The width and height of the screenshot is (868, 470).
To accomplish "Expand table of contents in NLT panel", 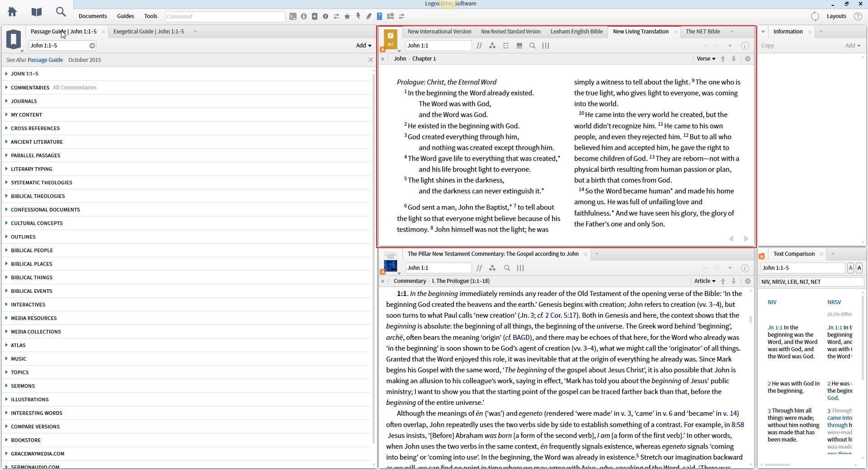I will click(382, 59).
